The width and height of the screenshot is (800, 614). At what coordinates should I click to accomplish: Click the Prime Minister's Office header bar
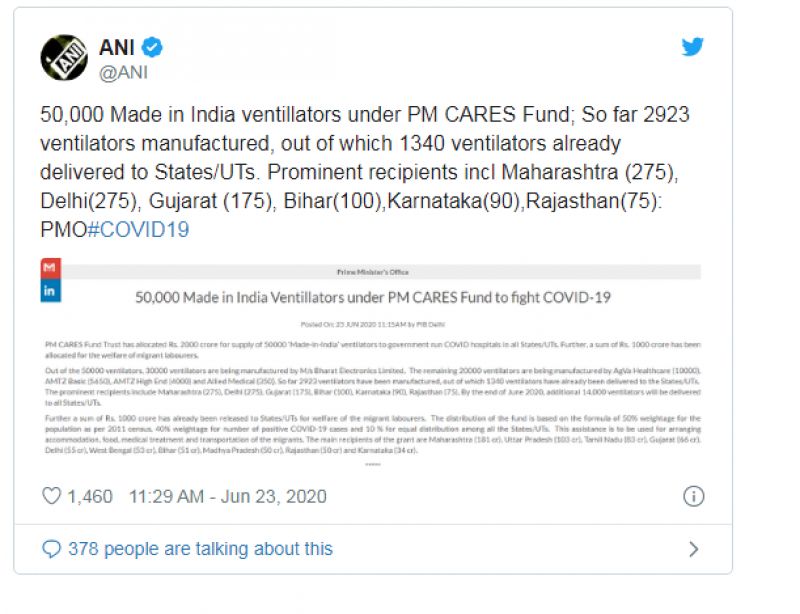pyautogui.click(x=372, y=272)
